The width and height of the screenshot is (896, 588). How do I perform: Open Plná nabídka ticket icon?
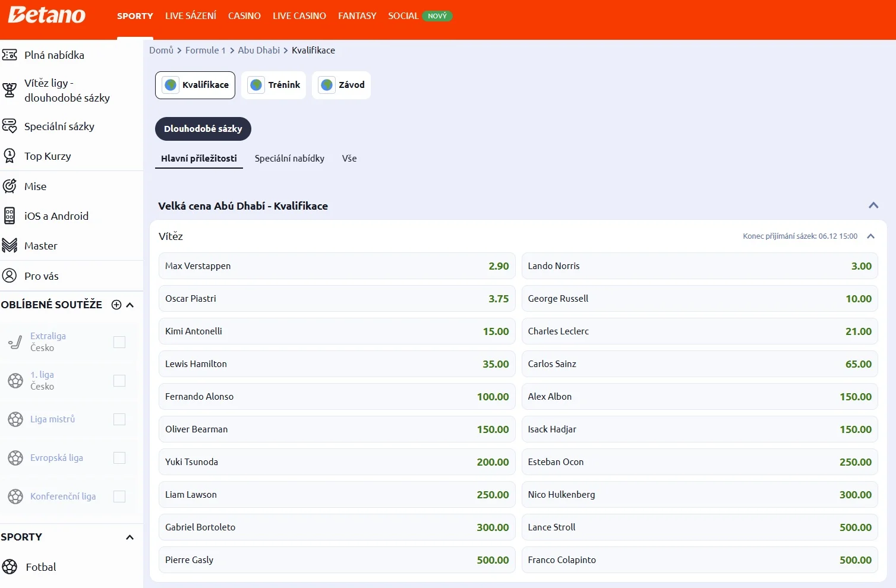coord(10,55)
